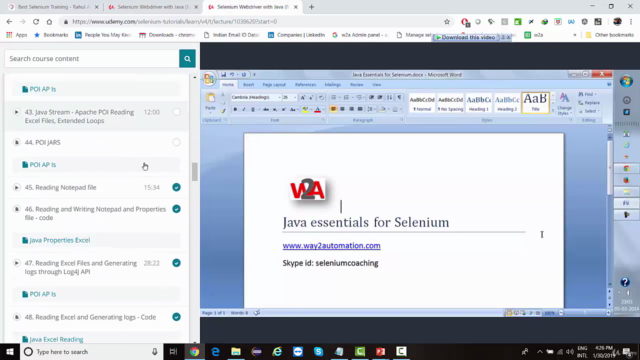The width and height of the screenshot is (640, 360).
Task: Open Skype from the Windows taskbar
Action: pyautogui.click(x=318, y=351)
